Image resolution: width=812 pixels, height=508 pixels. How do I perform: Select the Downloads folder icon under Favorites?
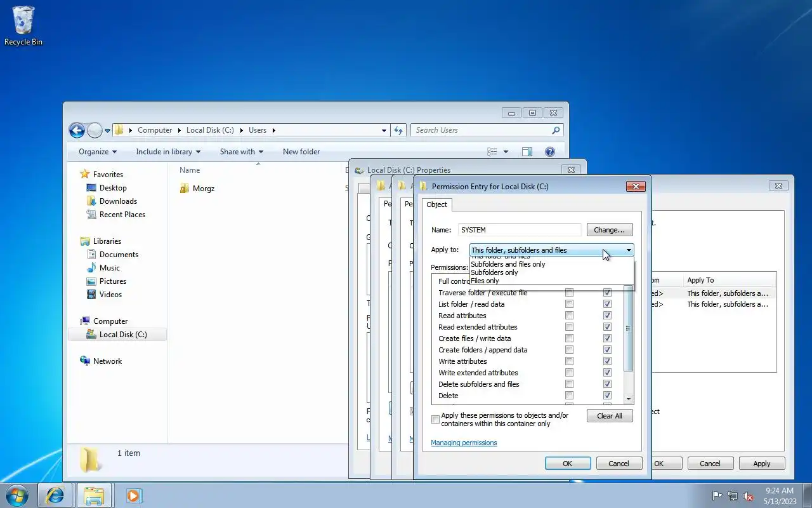pos(91,201)
